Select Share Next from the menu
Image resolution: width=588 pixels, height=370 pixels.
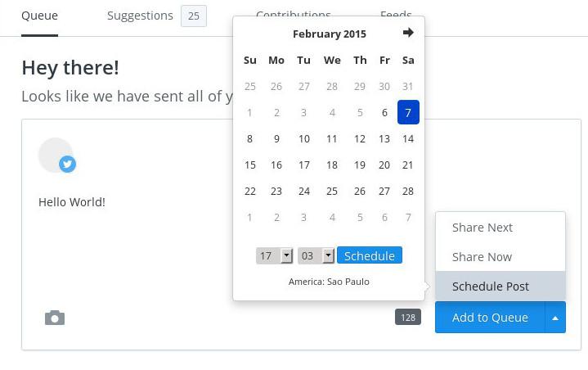tap(483, 228)
